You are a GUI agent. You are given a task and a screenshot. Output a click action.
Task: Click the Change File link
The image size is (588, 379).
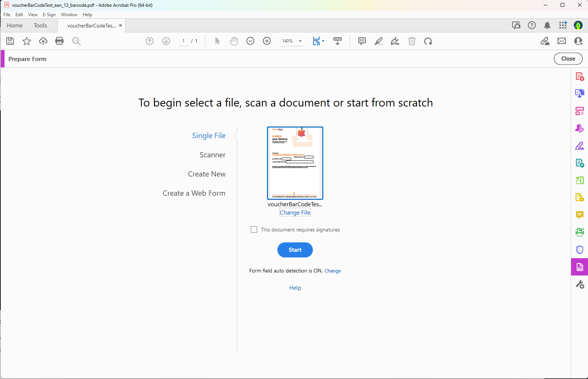(295, 213)
